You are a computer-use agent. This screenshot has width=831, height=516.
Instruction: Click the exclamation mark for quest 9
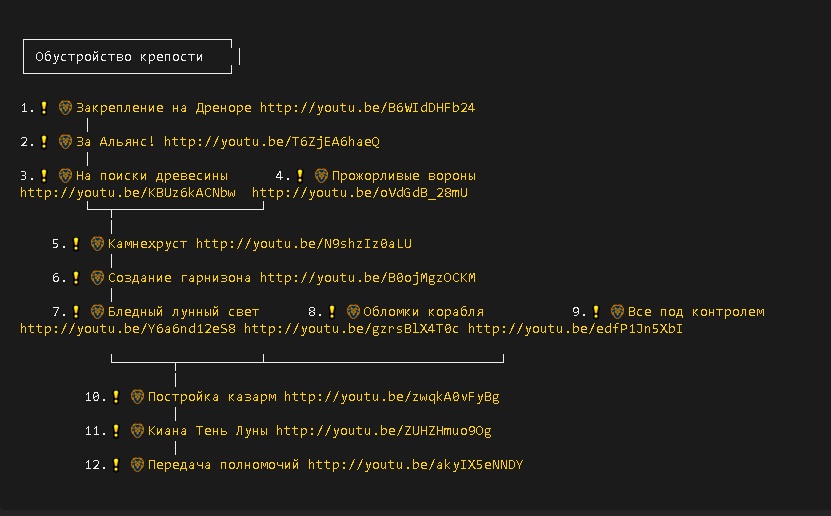596,311
